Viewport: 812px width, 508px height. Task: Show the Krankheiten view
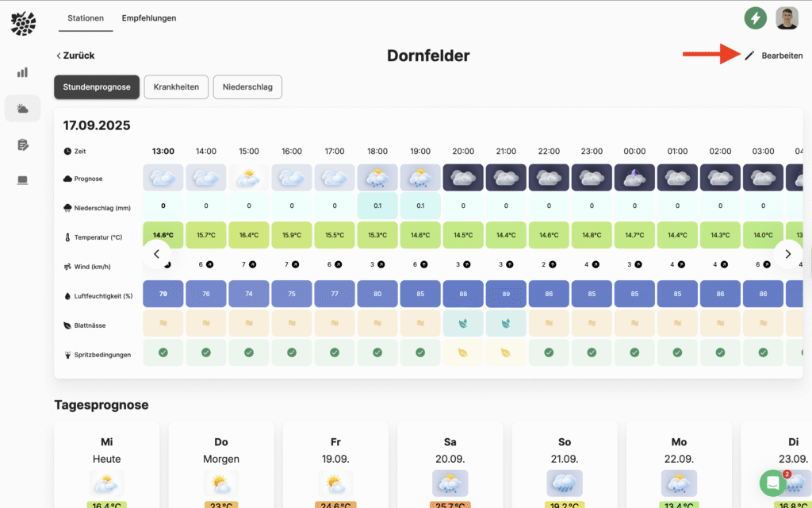tap(176, 87)
